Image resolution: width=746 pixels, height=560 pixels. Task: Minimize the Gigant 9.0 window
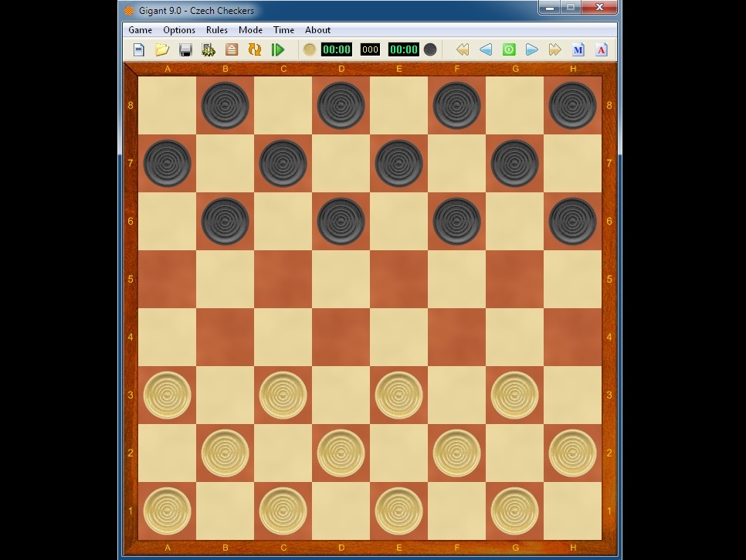tap(549, 7)
